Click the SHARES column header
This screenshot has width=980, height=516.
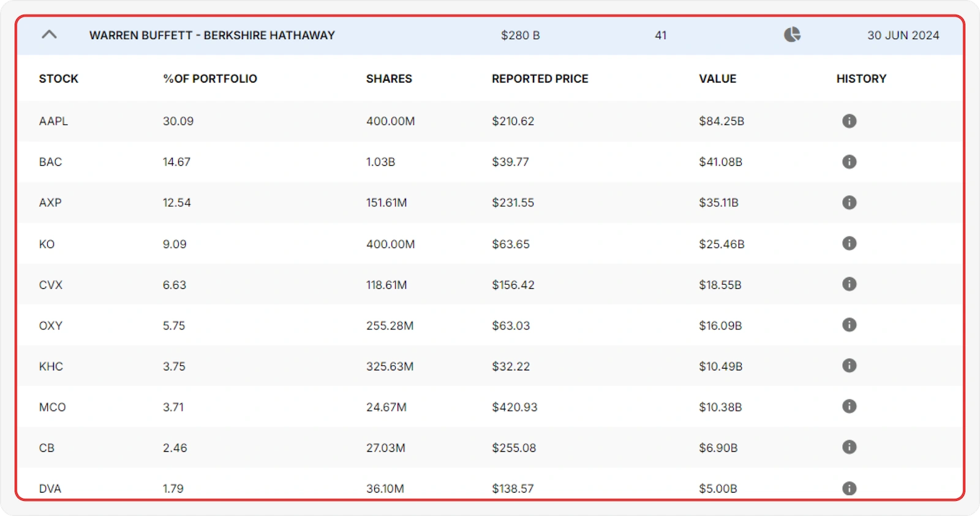coord(389,79)
